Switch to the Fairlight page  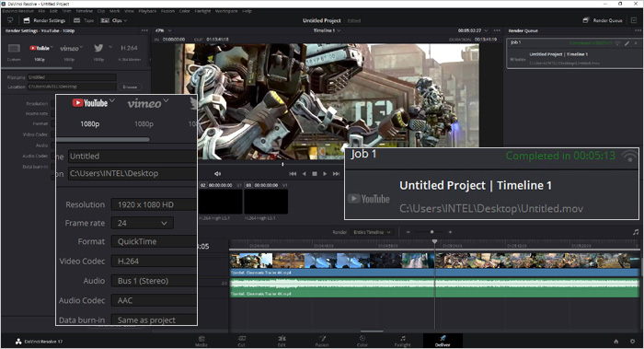point(403,342)
